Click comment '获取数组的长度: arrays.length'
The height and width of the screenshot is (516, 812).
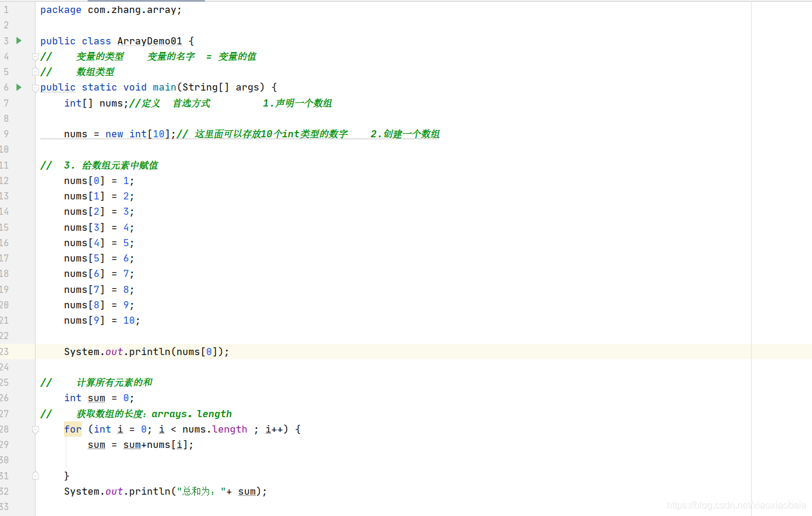point(154,414)
